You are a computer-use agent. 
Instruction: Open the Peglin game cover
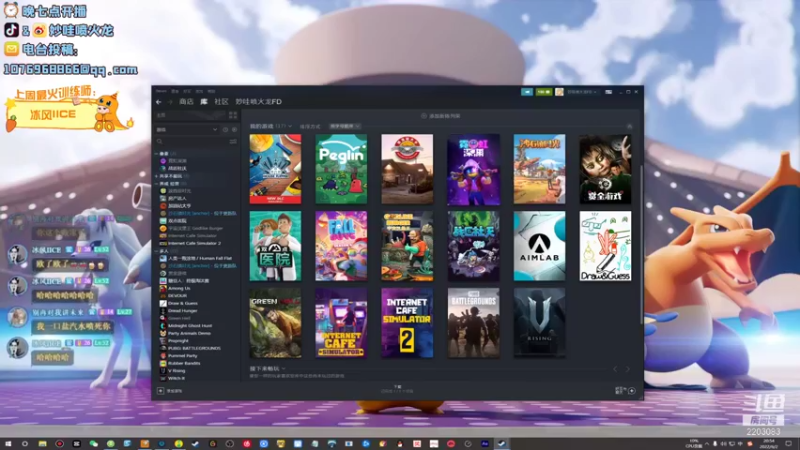[341, 169]
